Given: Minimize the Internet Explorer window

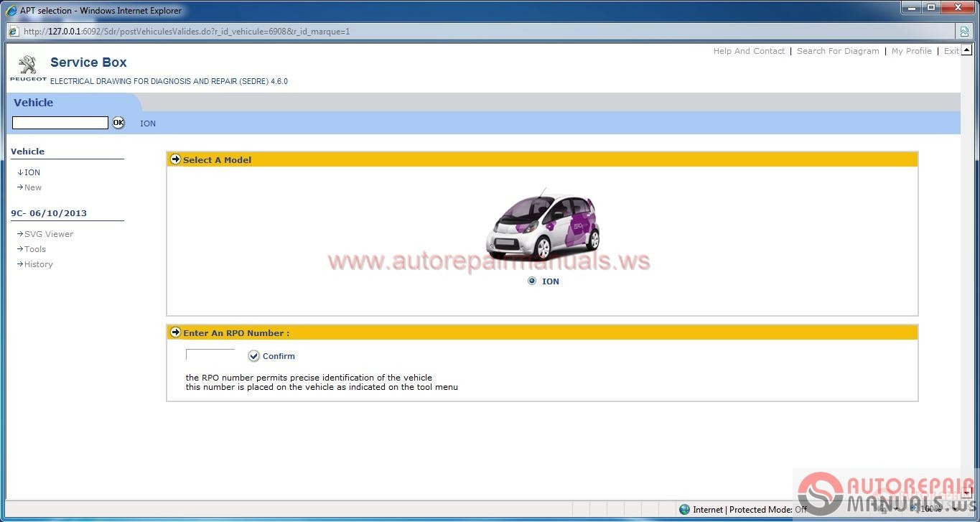Looking at the screenshot, I should pyautogui.click(x=913, y=7).
